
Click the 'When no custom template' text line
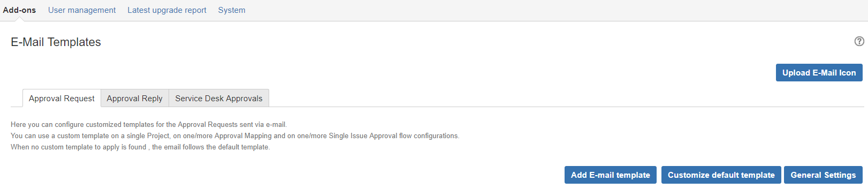point(140,147)
